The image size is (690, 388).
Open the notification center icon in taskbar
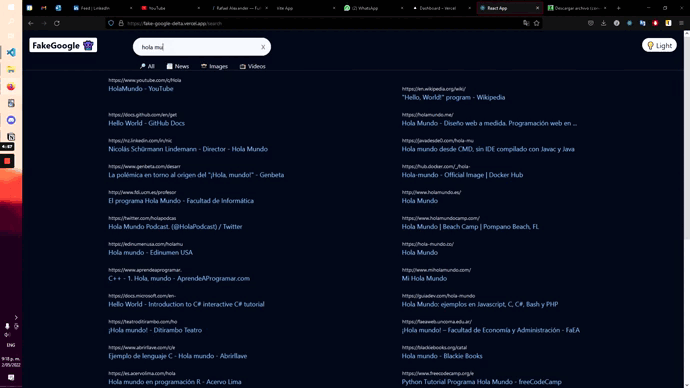[x=11, y=377]
